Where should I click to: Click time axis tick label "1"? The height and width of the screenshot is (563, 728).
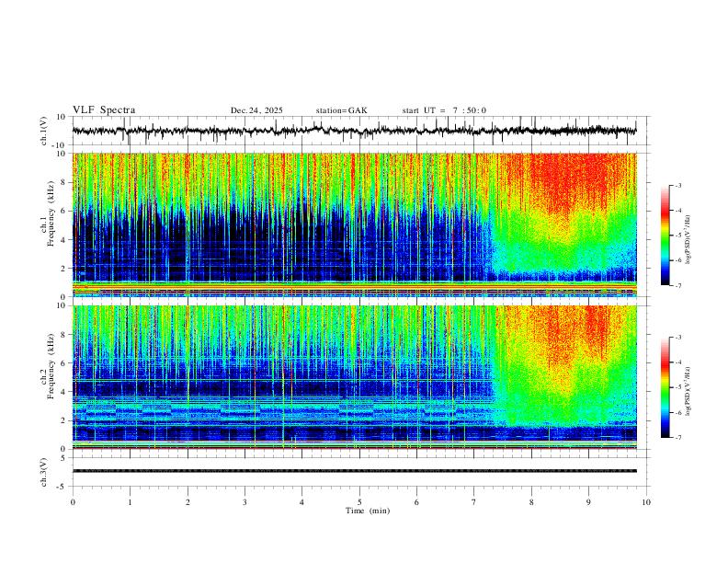[x=130, y=502]
